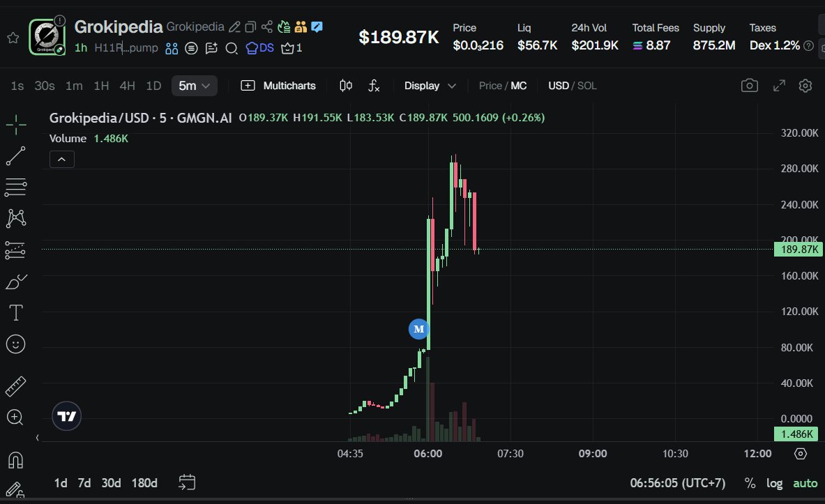Click the pencil edit icon beside Grokipedia
The width and height of the screenshot is (825, 504).
234,26
